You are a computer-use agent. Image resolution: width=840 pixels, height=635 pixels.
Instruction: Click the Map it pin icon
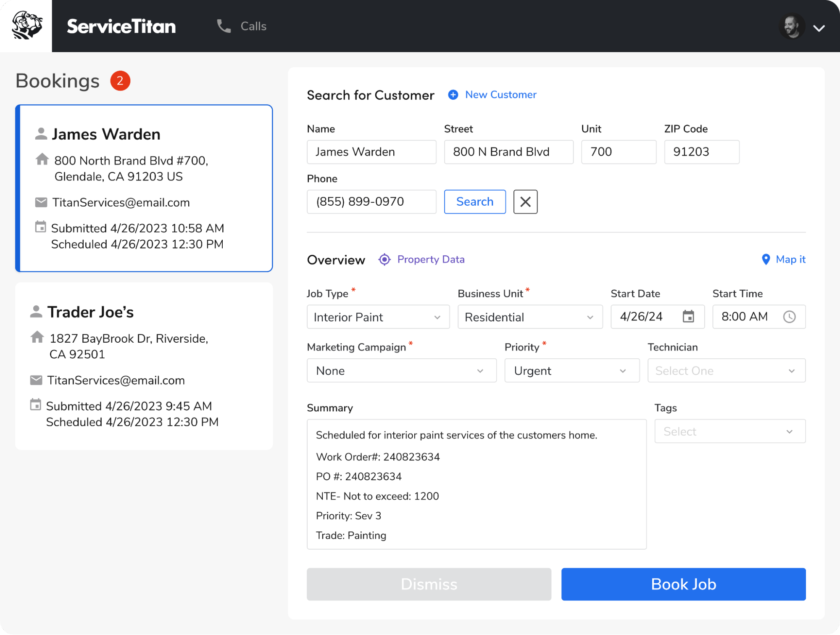[x=766, y=259]
